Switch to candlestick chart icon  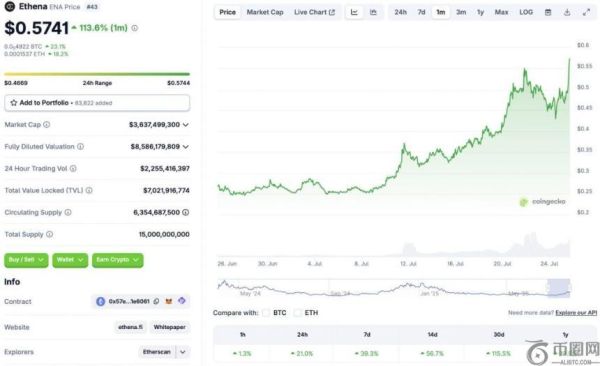coord(373,12)
